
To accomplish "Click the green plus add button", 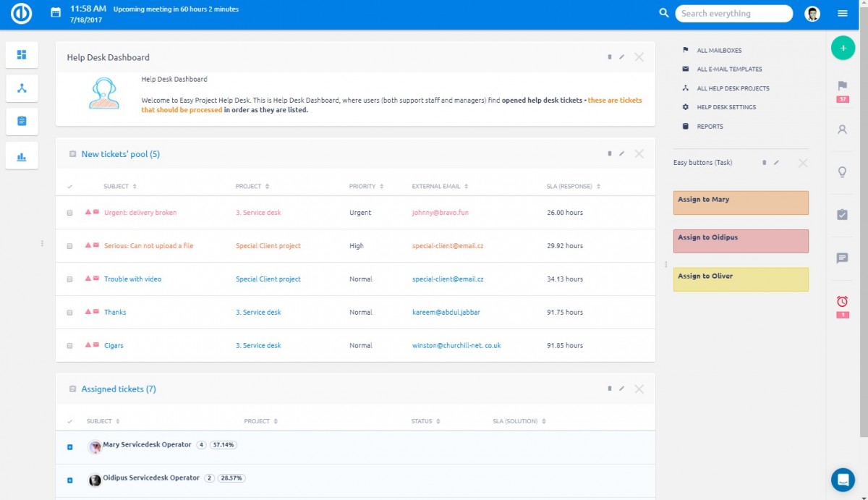I will [842, 48].
